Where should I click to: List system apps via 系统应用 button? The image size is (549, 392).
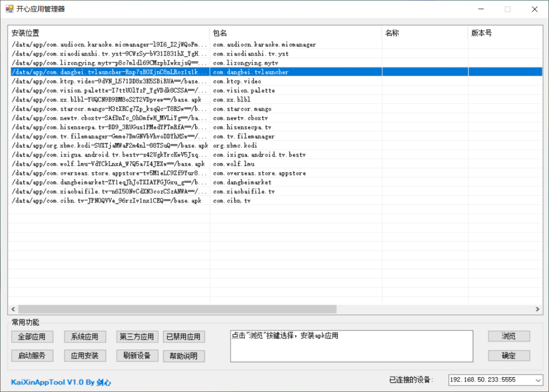85,337
